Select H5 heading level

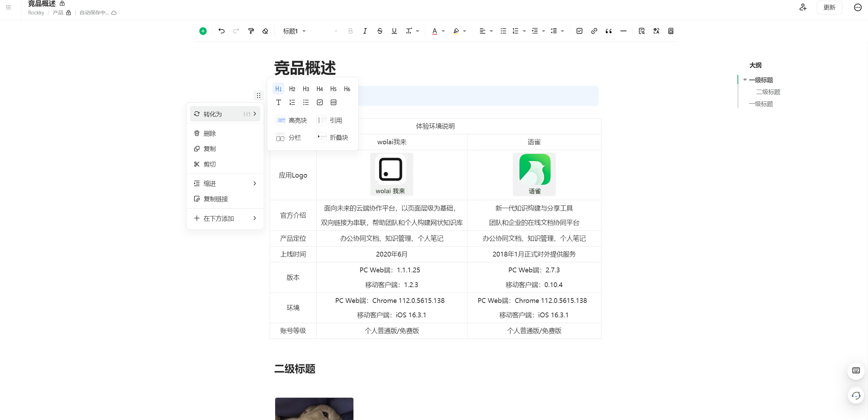pos(334,89)
